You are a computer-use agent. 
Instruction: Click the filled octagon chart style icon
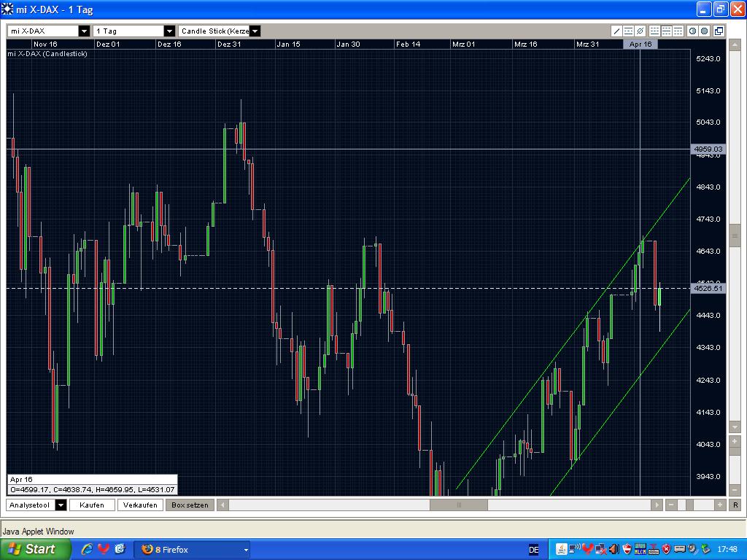(703, 31)
